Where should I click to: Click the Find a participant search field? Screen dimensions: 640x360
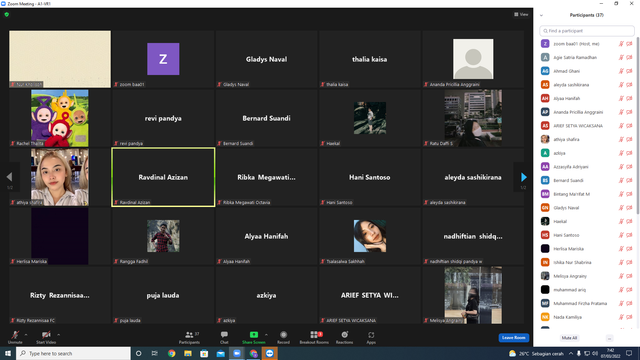pos(587,31)
